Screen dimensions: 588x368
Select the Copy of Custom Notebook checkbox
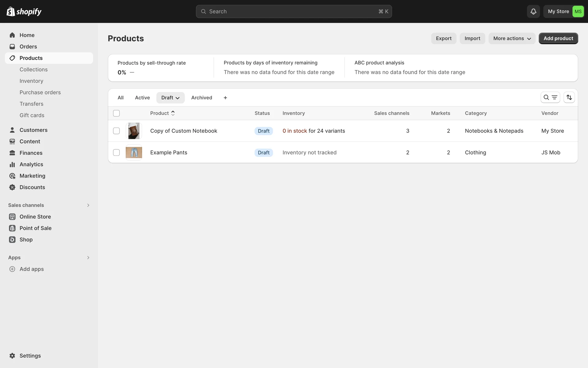116,131
